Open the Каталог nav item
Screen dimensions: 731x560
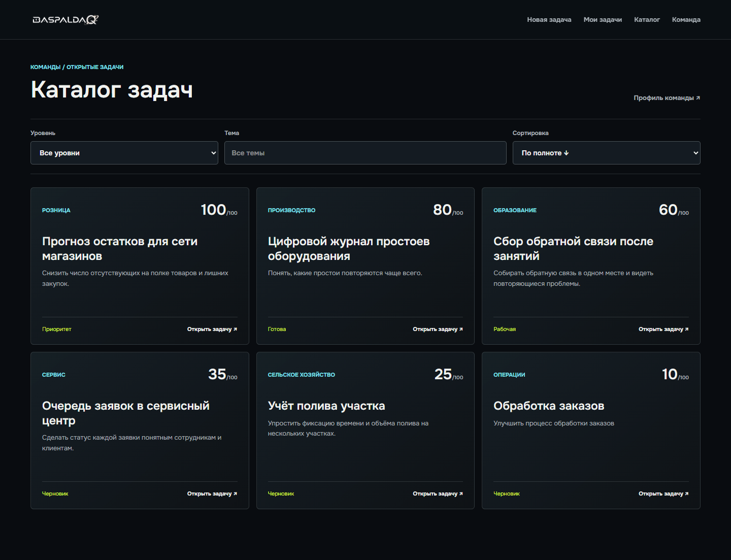[x=647, y=20]
